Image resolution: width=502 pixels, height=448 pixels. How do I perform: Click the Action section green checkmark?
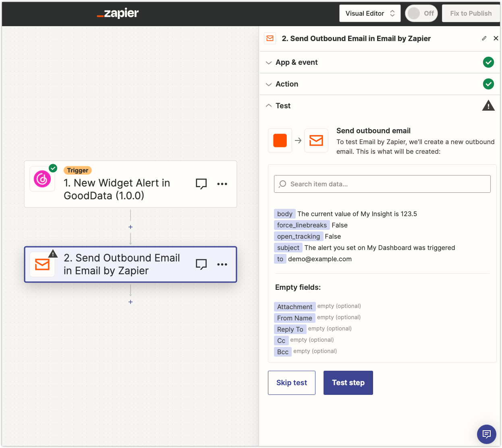point(488,84)
